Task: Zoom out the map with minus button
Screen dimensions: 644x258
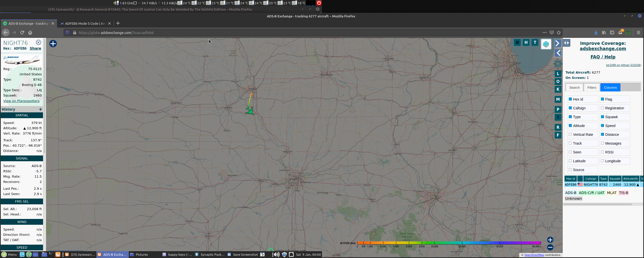Action: coord(550,247)
